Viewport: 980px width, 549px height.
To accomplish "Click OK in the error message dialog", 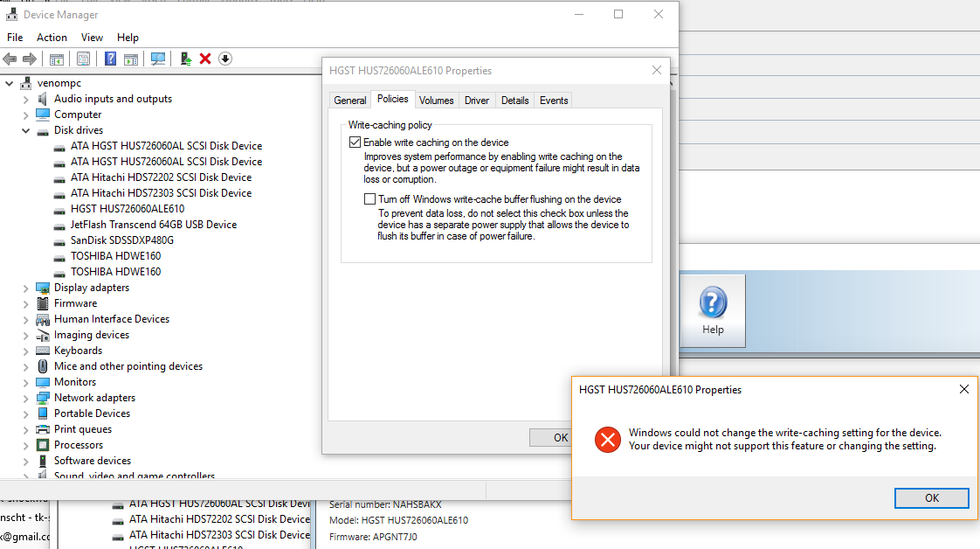I will pos(931,497).
